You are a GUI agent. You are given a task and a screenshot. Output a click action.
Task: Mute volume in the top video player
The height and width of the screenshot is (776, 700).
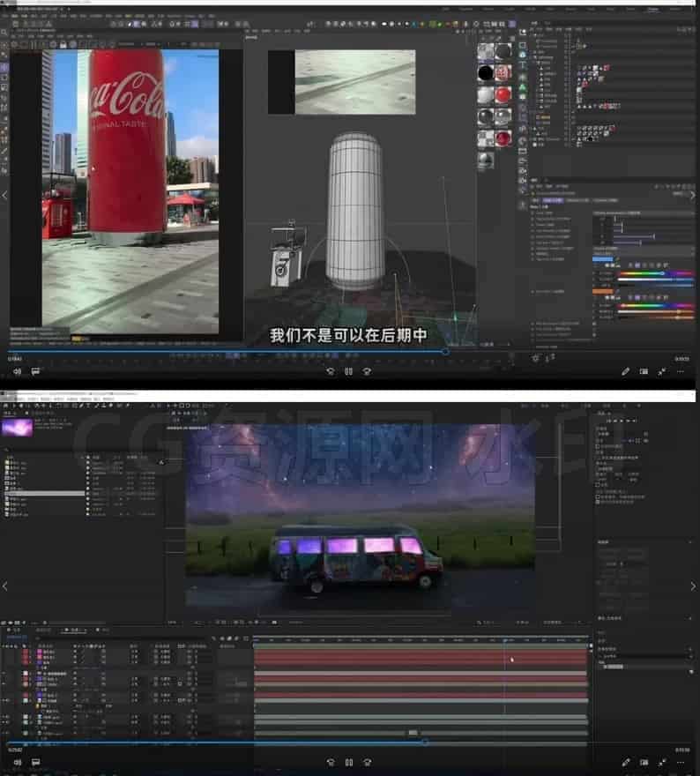click(x=18, y=371)
